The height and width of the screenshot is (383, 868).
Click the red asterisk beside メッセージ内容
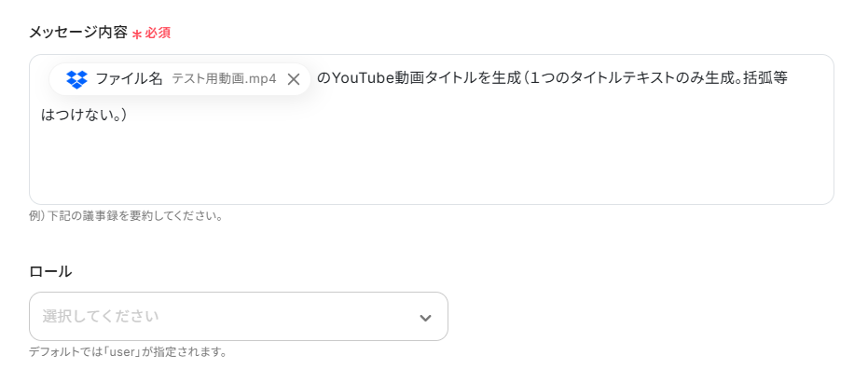tap(137, 34)
